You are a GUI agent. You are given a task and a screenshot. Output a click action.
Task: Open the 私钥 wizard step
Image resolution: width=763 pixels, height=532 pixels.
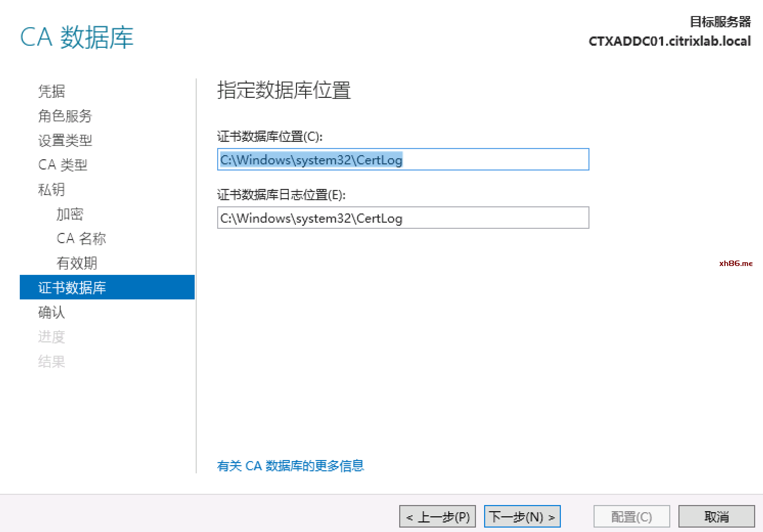(51, 190)
